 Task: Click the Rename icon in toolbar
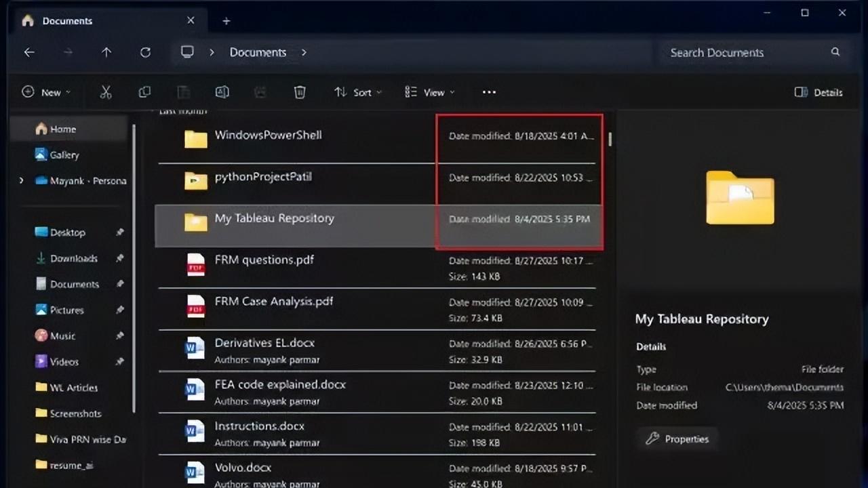coord(222,92)
